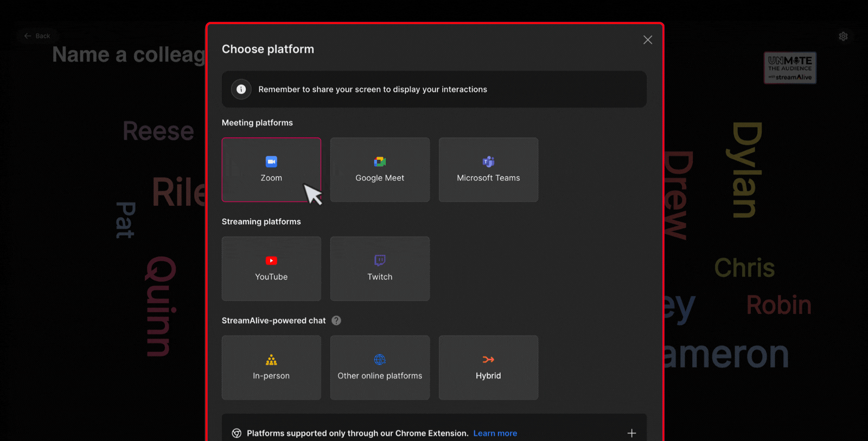Viewport: 868px width, 441px height.
Task: Click the Streaming platforms heading
Action: (261, 222)
